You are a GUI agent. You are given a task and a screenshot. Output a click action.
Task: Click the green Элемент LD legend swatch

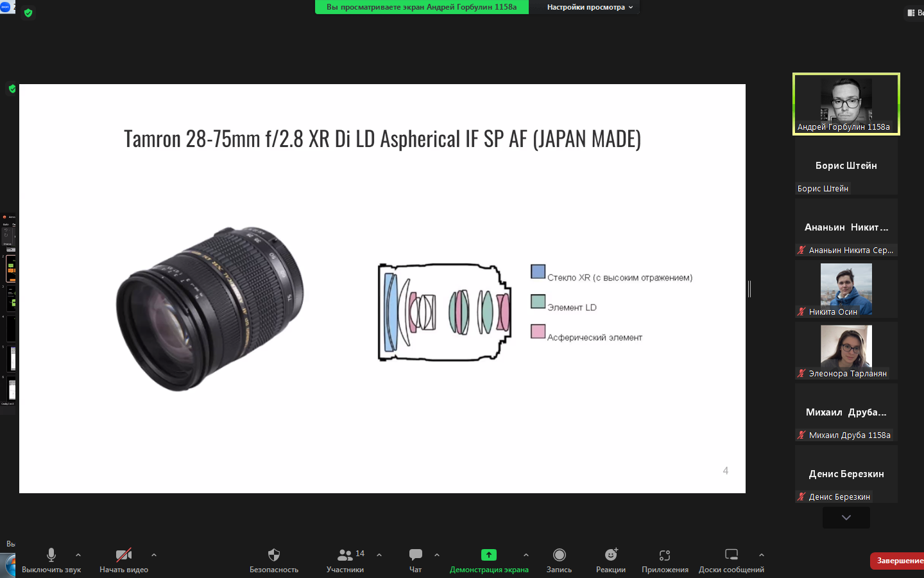point(538,301)
